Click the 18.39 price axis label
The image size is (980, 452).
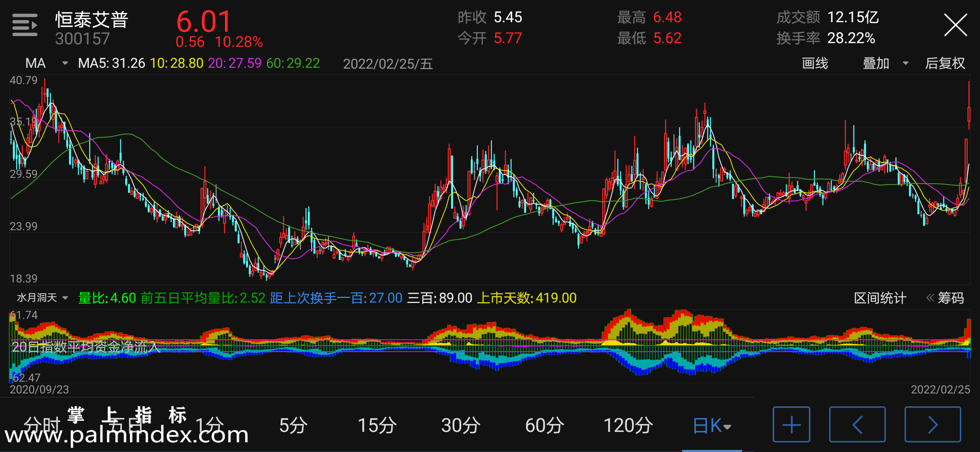pyautogui.click(x=23, y=279)
